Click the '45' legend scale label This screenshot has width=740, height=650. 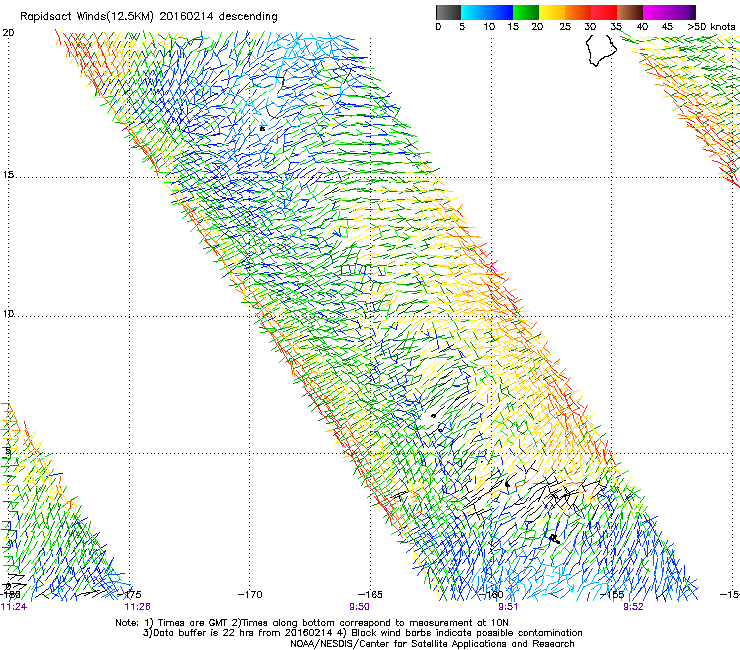click(x=667, y=27)
